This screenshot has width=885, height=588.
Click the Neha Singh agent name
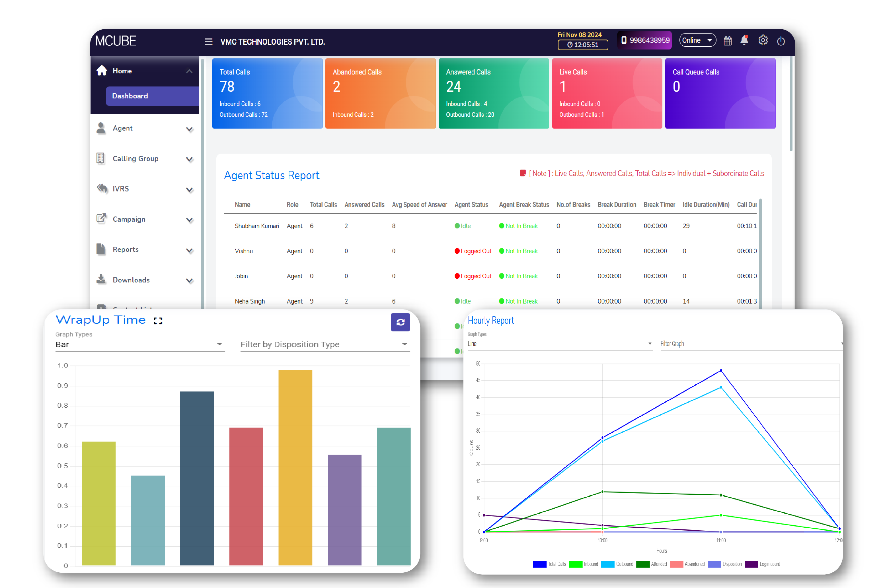[249, 301]
